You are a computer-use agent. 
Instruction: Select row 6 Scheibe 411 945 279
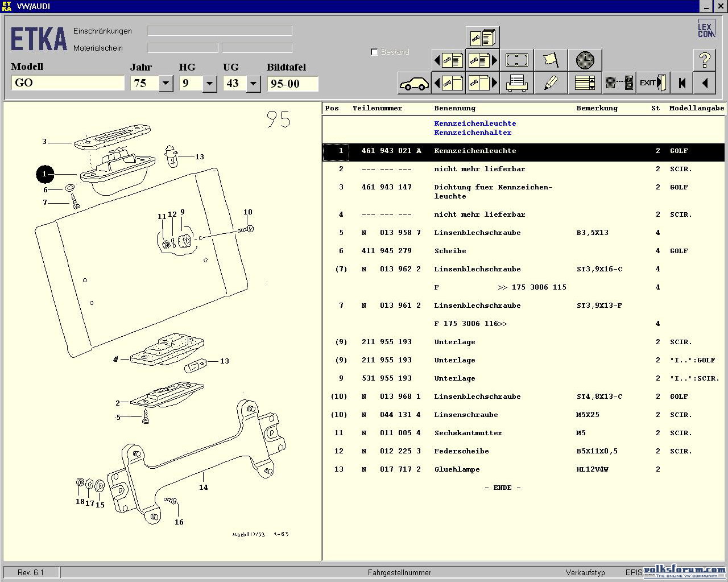coord(523,251)
